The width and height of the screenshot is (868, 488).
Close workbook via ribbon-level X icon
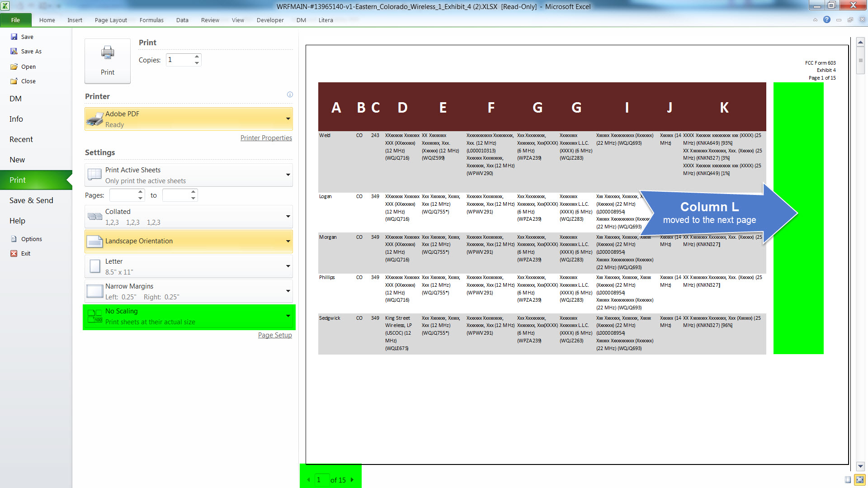862,20
